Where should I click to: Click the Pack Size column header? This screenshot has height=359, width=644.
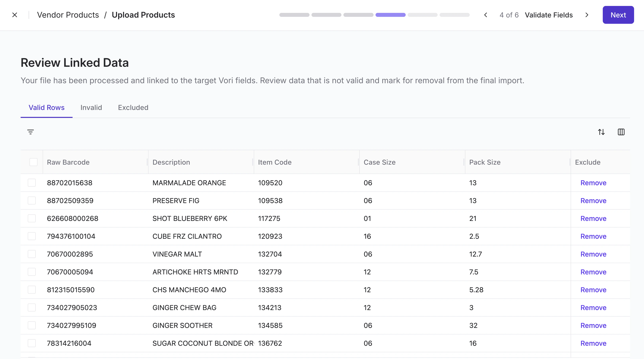(x=485, y=162)
